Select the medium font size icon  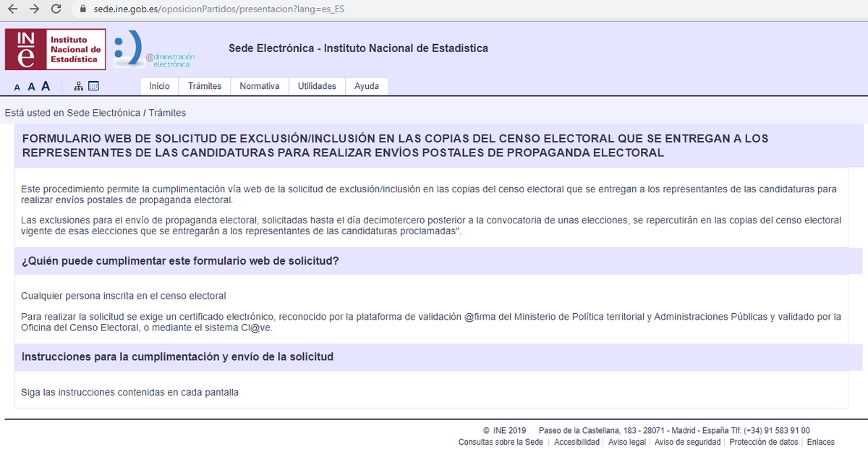pyautogui.click(x=31, y=86)
